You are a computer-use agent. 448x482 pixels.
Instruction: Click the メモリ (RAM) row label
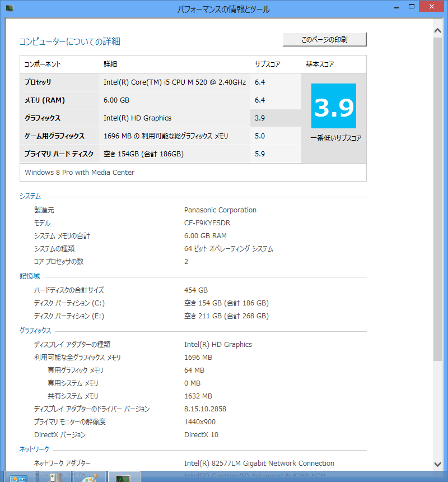[45, 100]
